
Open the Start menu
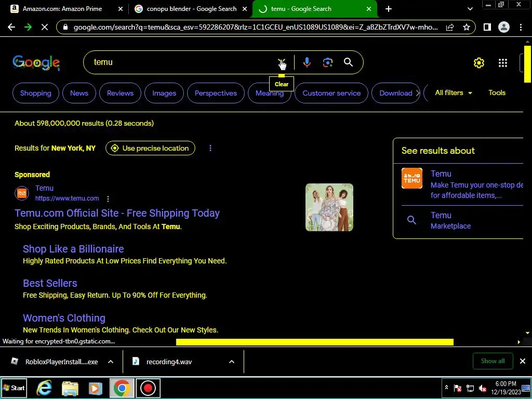pyautogui.click(x=14, y=388)
